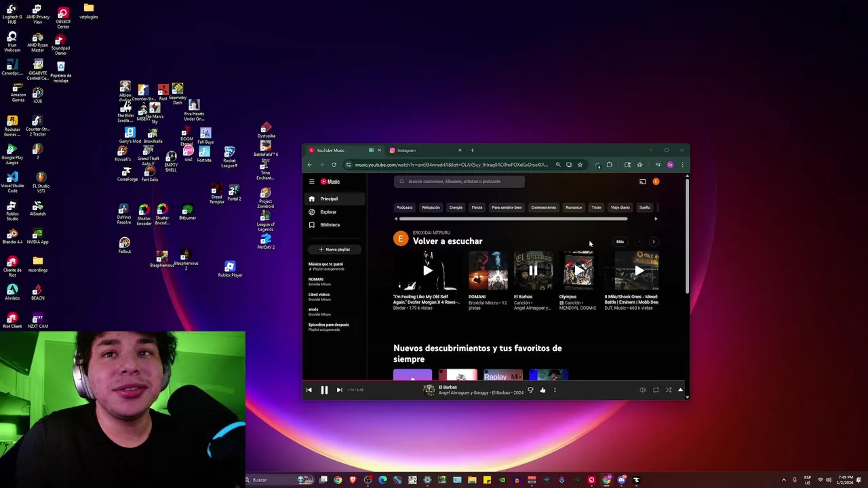
Task: Open the ROMANI playlist in the sidebar
Action: pyautogui.click(x=320, y=281)
